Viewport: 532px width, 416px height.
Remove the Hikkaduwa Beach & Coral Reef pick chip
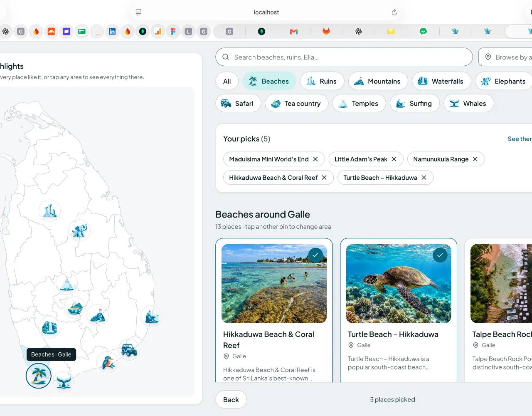(x=324, y=178)
